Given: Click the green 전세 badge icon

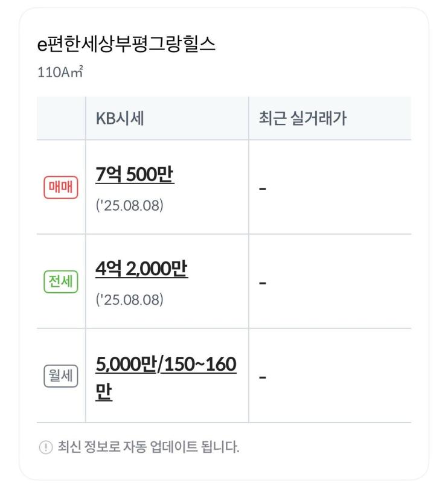Looking at the screenshot, I should (61, 281).
